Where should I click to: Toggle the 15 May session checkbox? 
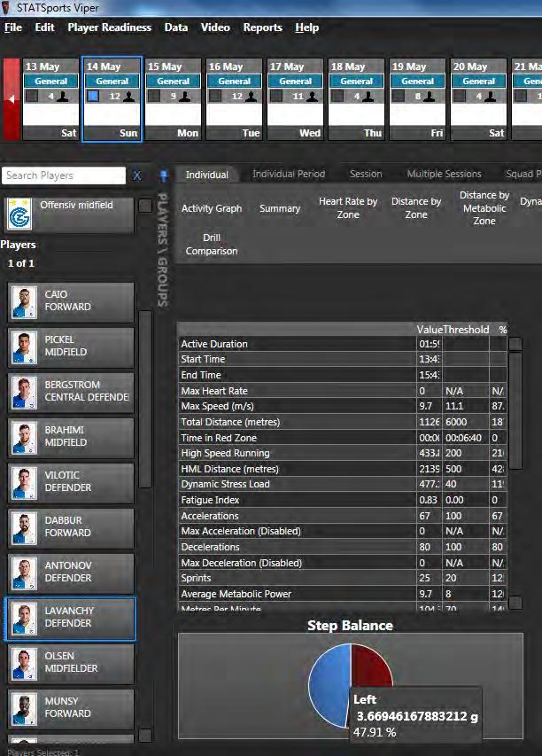click(x=154, y=96)
